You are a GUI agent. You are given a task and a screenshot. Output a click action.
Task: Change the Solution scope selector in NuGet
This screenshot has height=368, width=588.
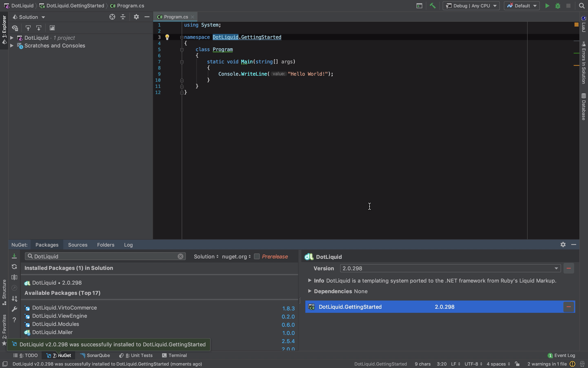pyautogui.click(x=206, y=257)
